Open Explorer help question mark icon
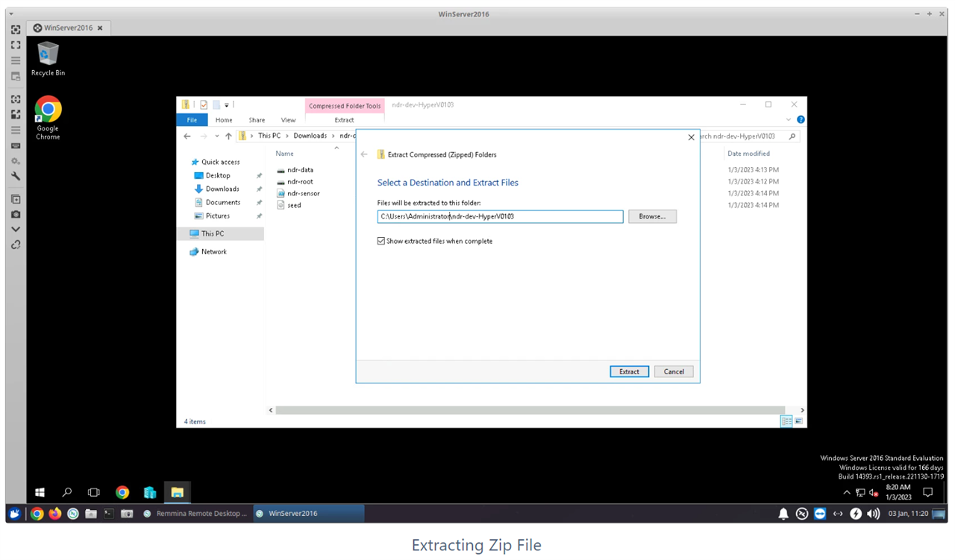This screenshot has height=560, width=955. tap(801, 119)
